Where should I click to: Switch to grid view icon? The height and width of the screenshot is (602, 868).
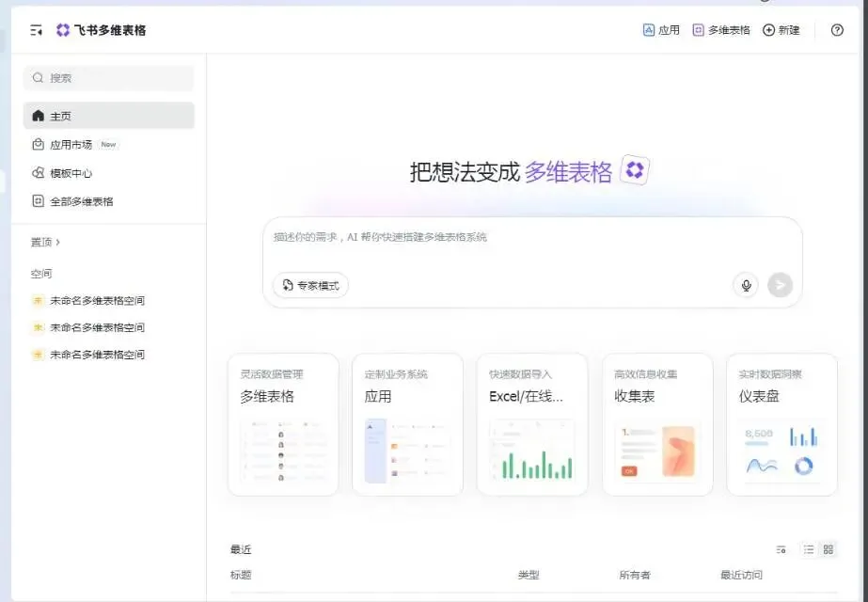829,549
